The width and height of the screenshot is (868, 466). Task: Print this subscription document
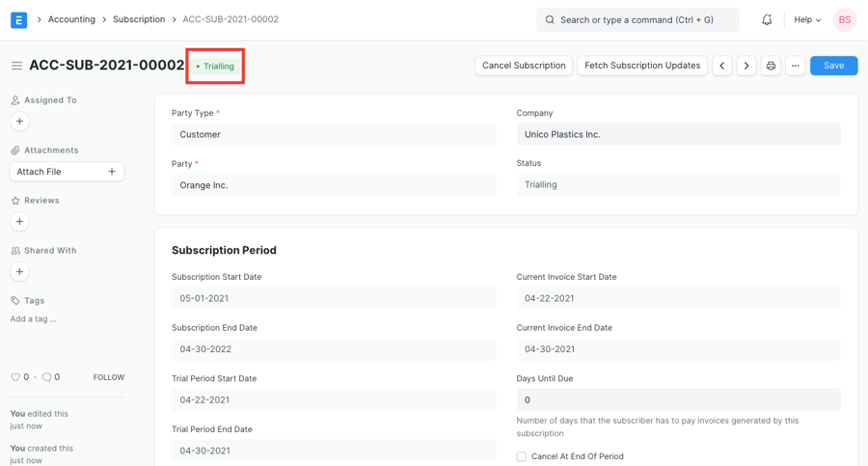(x=771, y=66)
